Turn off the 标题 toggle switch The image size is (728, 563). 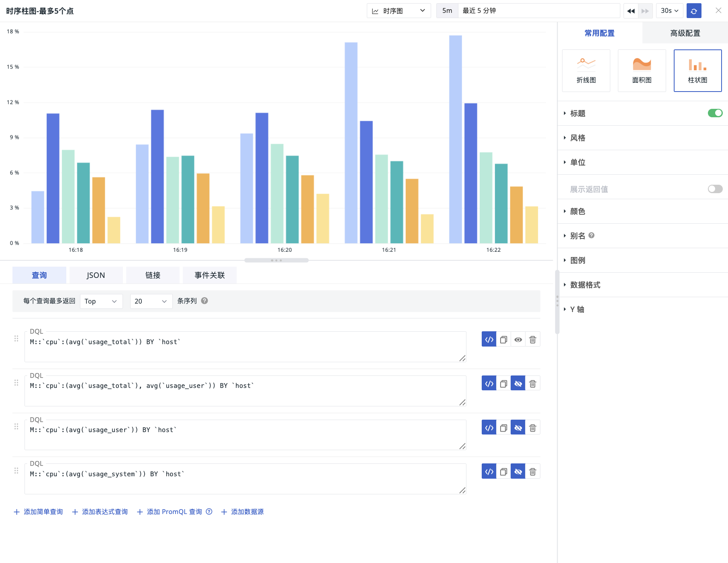715,113
